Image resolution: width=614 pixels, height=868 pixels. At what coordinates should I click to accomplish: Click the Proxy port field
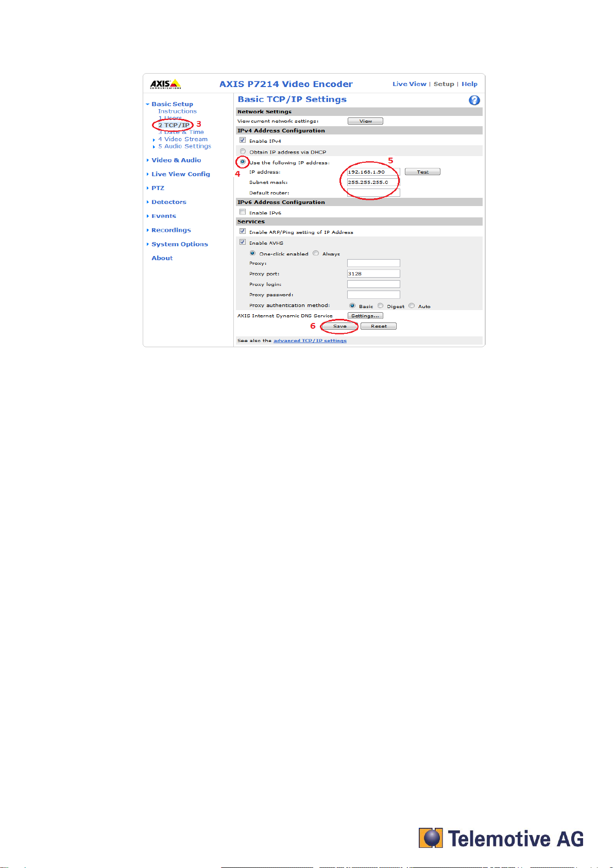(373, 274)
